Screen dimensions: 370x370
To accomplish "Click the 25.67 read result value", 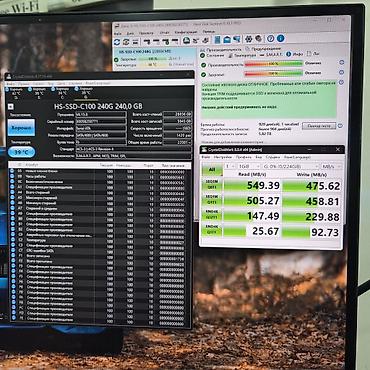I will [x=265, y=231].
